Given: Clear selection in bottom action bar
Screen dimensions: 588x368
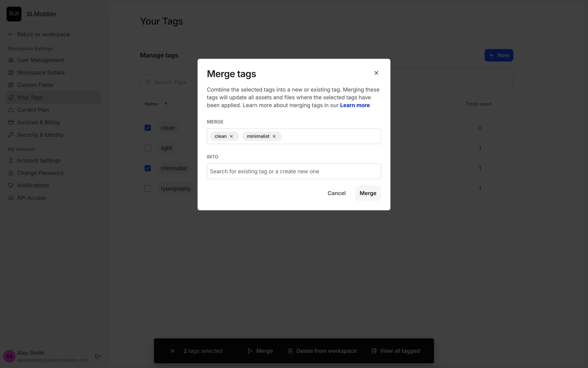Looking at the screenshot, I should point(173,351).
